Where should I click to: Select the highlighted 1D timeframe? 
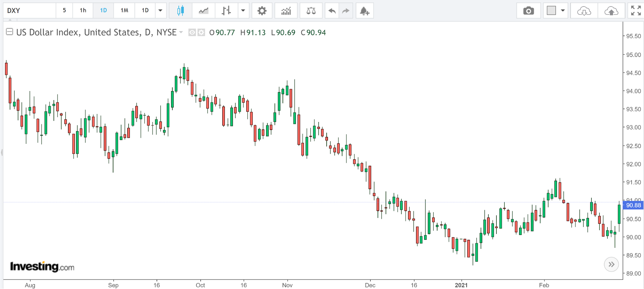(x=103, y=11)
